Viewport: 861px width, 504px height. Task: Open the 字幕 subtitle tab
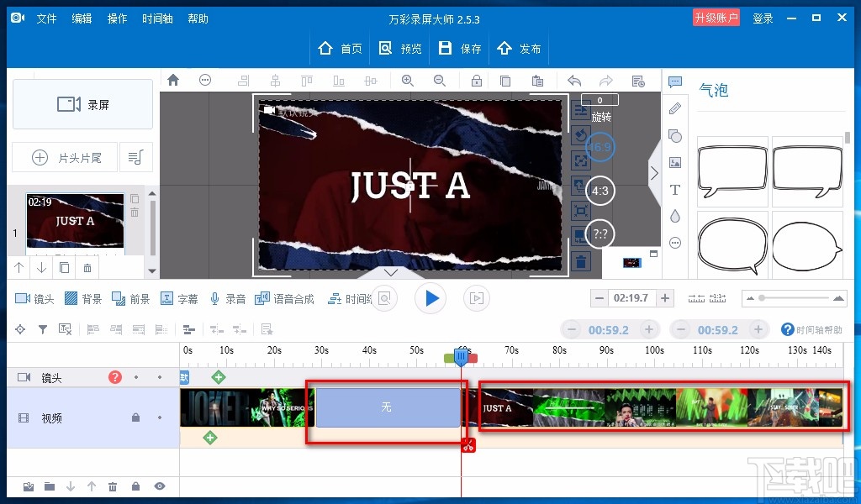(179, 299)
